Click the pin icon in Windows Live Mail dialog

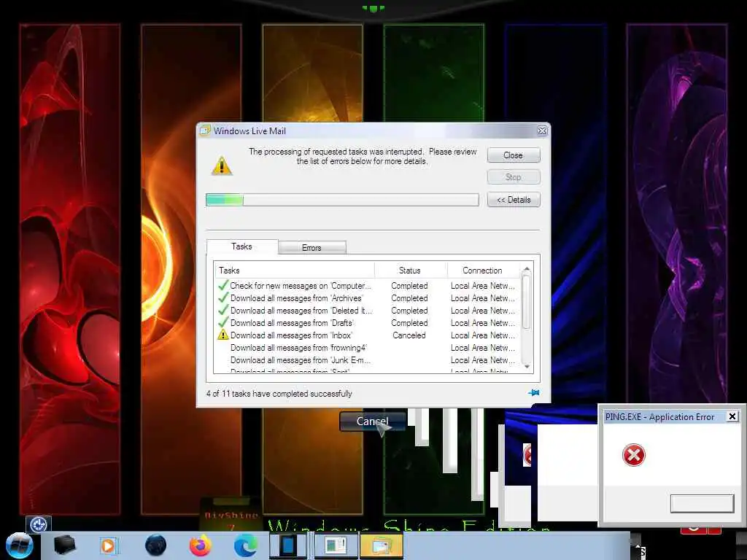(x=534, y=393)
